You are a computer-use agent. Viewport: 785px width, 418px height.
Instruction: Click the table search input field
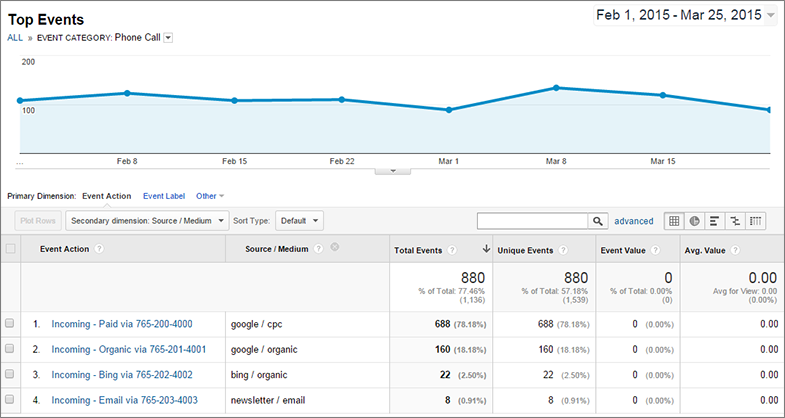pos(532,221)
